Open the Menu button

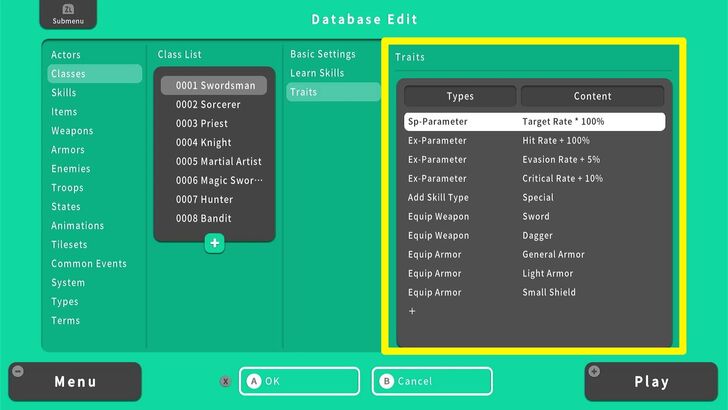pos(75,382)
